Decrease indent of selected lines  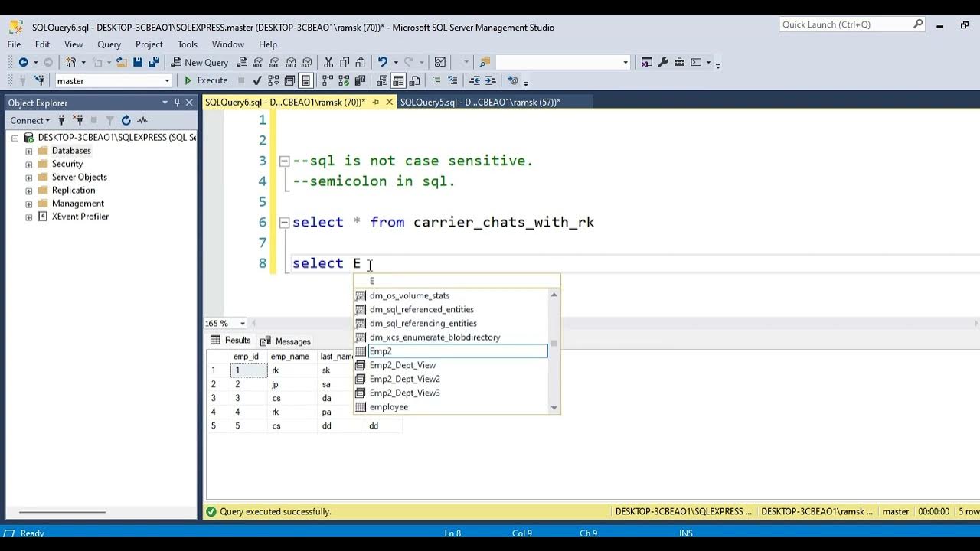pos(475,80)
